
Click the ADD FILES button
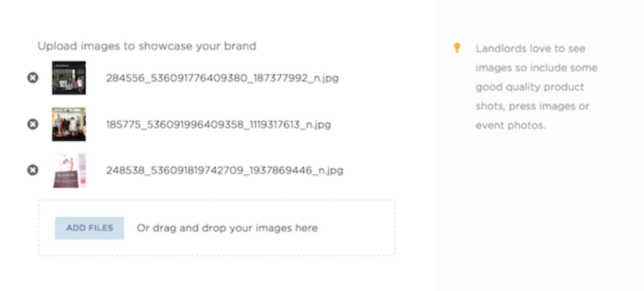(x=90, y=228)
